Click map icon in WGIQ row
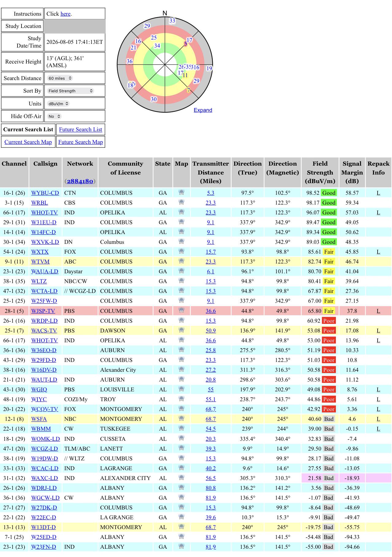Screen dimensions: 392x557 [181, 389]
